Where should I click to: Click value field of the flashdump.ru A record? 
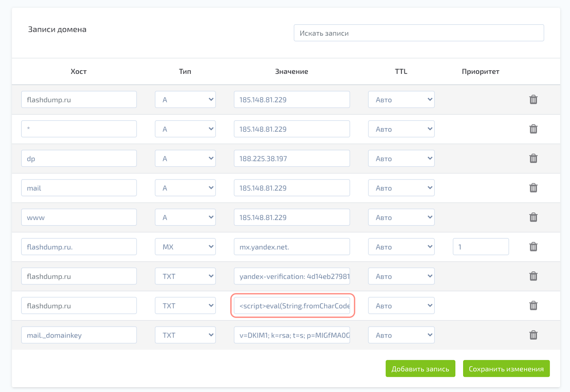coord(292,99)
